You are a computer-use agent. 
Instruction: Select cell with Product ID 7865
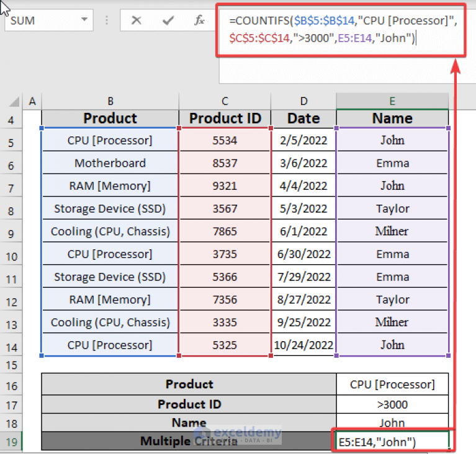(x=225, y=231)
